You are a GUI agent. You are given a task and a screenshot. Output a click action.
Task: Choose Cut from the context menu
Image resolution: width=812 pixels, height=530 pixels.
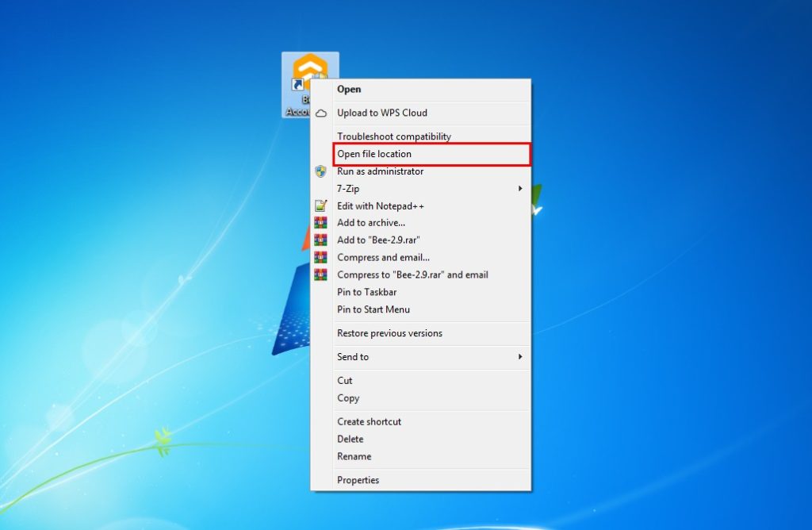pos(345,381)
